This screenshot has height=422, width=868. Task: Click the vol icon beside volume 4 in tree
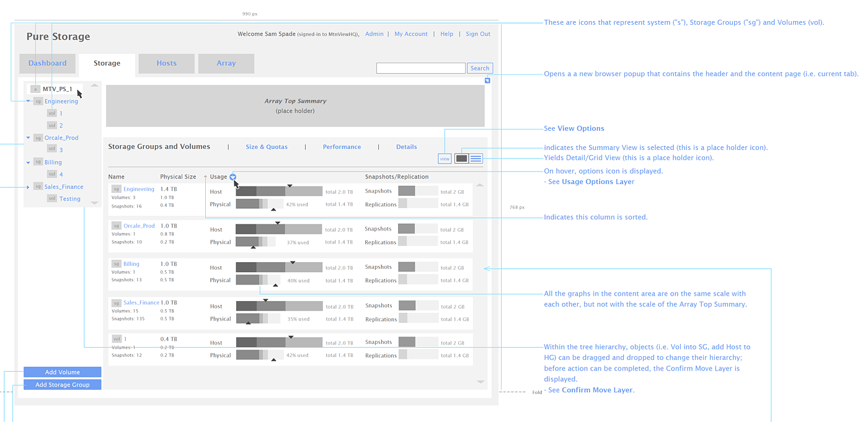pos(52,174)
